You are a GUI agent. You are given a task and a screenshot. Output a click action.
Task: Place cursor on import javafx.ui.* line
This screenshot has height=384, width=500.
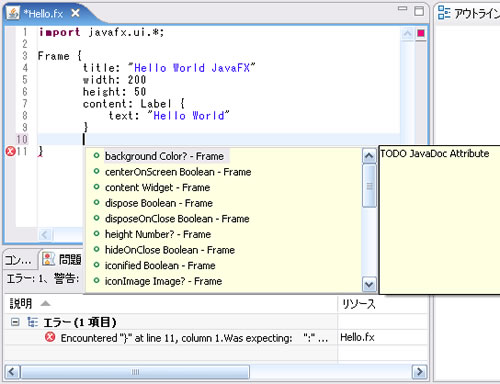click(x=101, y=32)
